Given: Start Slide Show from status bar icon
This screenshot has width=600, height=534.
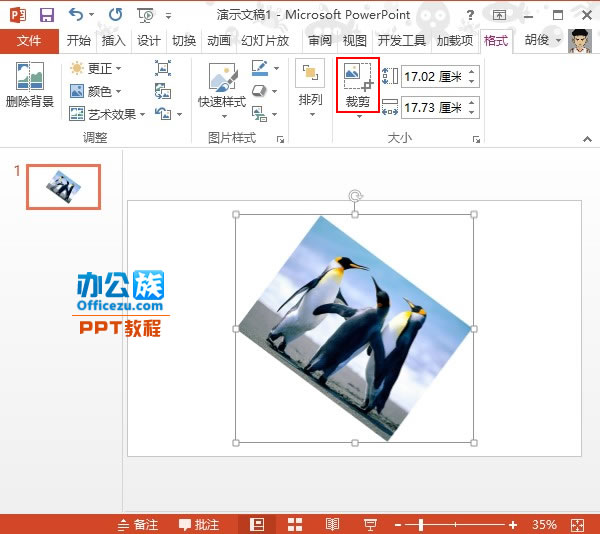Looking at the screenshot, I should (370, 525).
